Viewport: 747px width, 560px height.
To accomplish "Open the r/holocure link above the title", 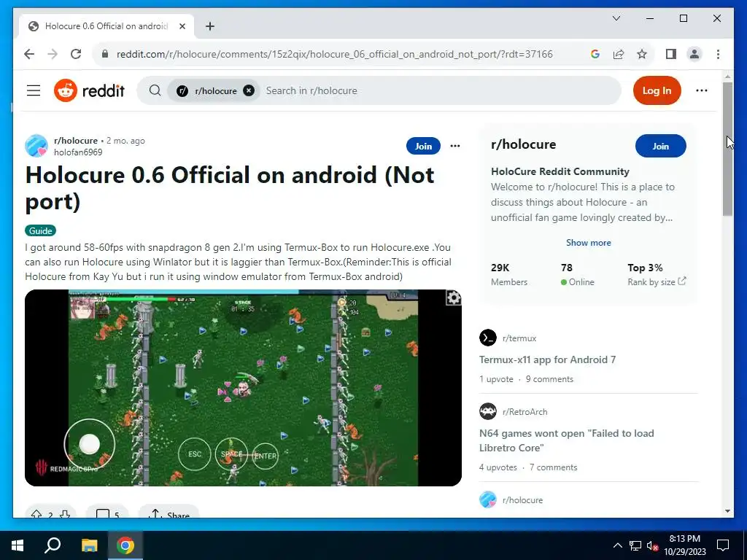I will pyautogui.click(x=76, y=141).
